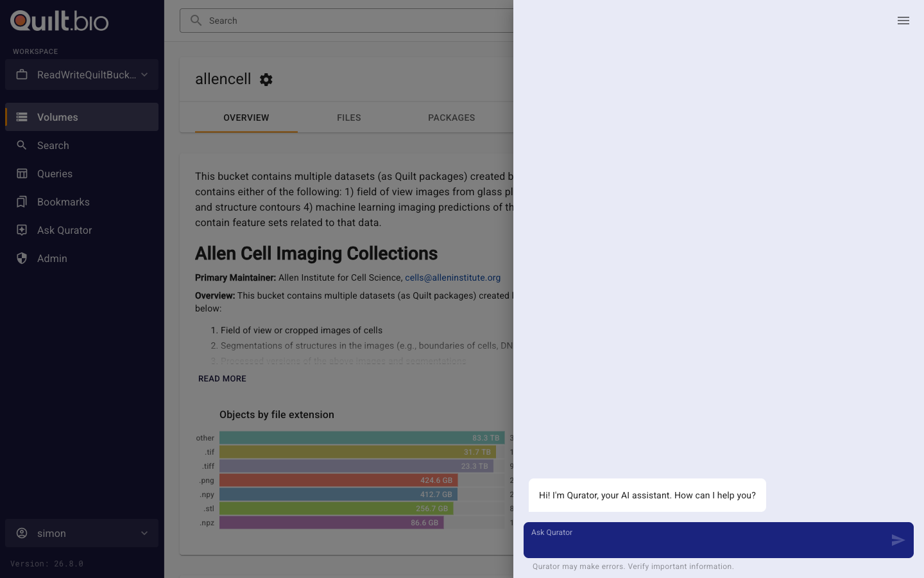The image size is (924, 578).
Task: Click the send message arrow icon
Action: 898,540
